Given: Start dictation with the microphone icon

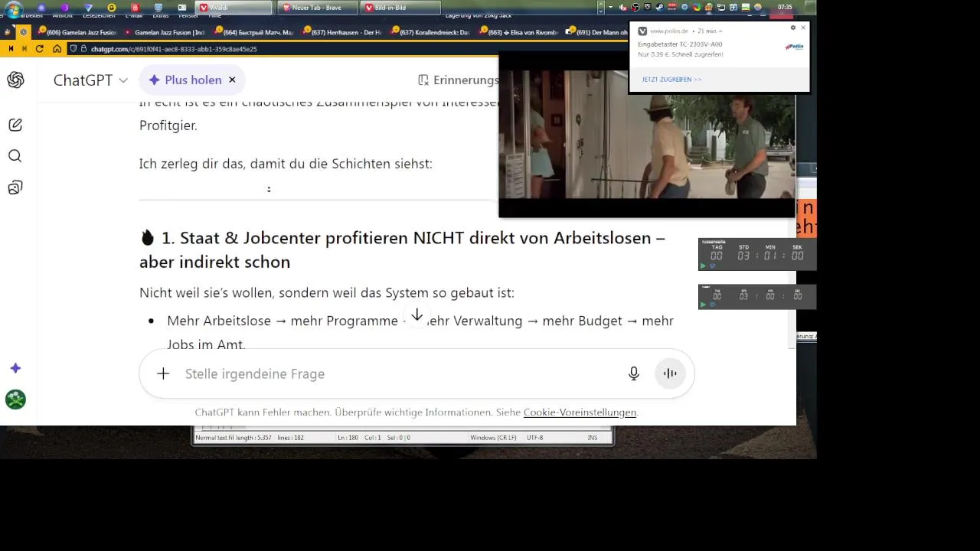Looking at the screenshot, I should click(634, 373).
